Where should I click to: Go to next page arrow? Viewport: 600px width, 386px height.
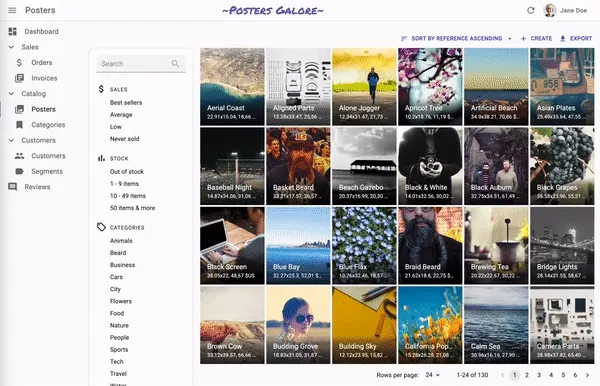pyautogui.click(x=587, y=375)
